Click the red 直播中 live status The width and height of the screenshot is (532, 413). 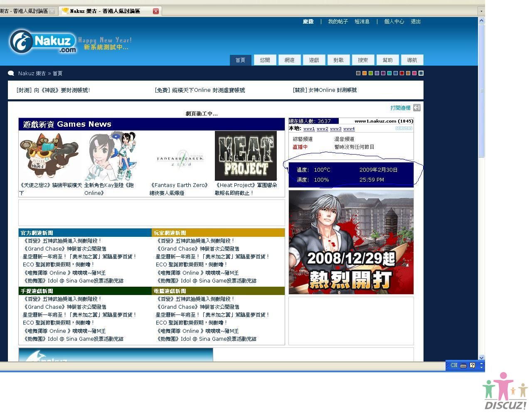point(300,147)
